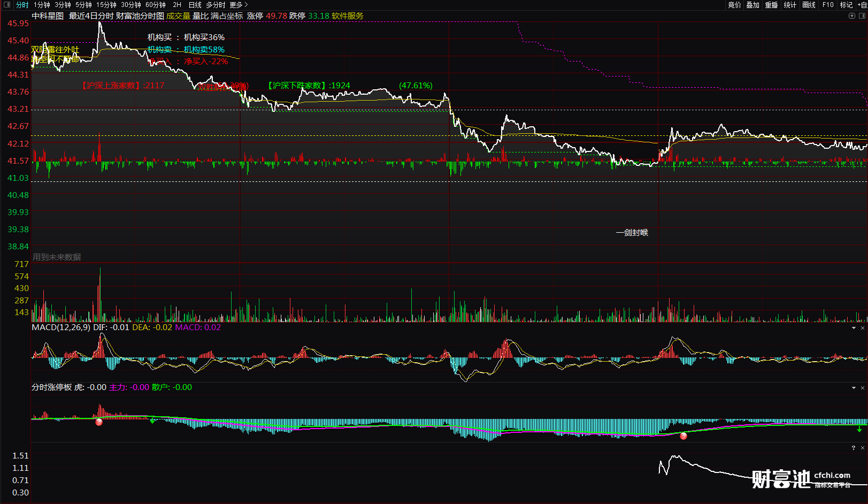Open F10 company information
Image resolution: width=868 pixels, height=504 pixels.
pos(828,5)
